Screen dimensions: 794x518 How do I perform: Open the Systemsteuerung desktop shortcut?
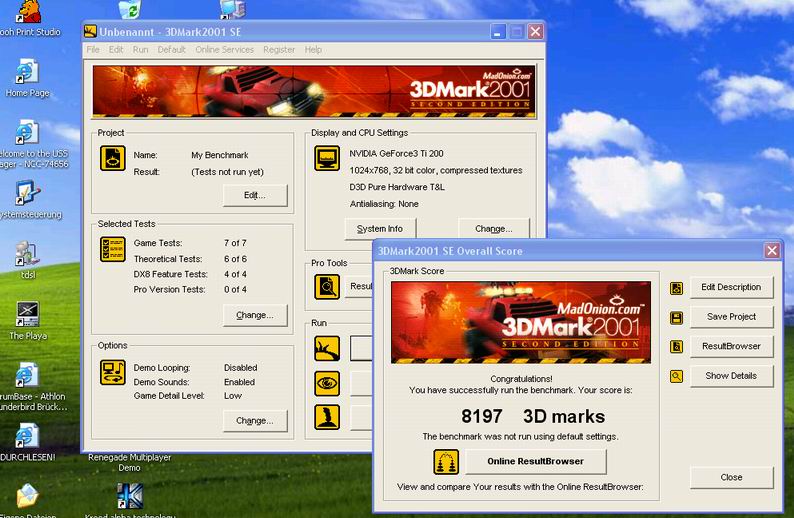pyautogui.click(x=28, y=200)
